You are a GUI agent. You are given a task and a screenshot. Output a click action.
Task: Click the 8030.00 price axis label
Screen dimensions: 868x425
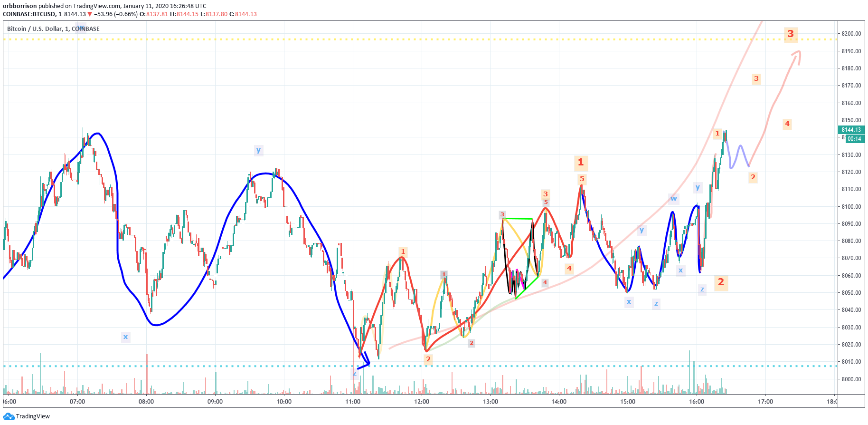click(851, 328)
